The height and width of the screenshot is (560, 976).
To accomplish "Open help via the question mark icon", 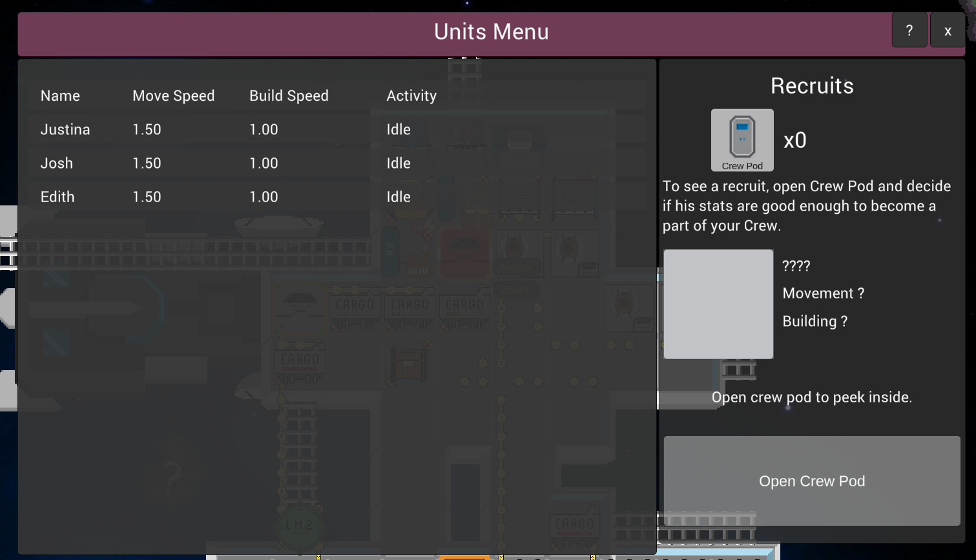I will pyautogui.click(x=909, y=30).
